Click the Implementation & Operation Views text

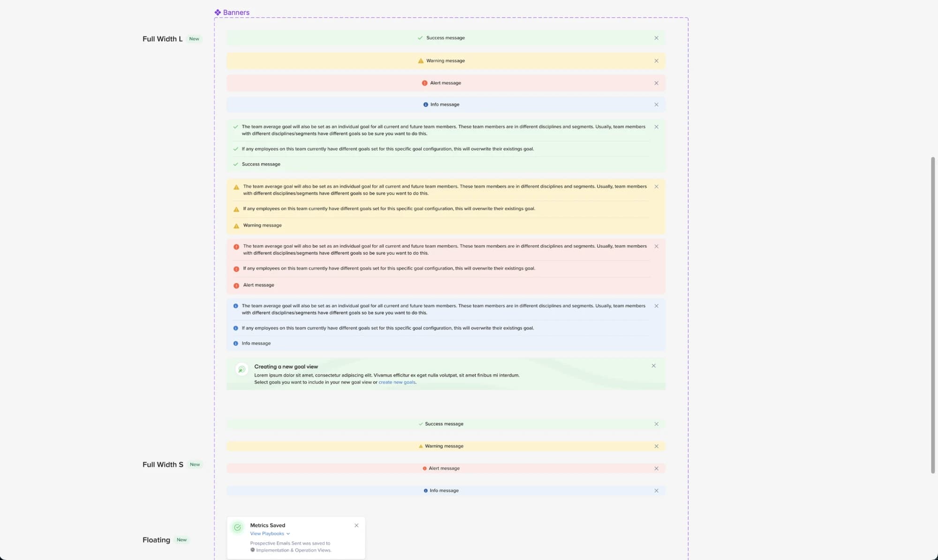[x=294, y=550]
